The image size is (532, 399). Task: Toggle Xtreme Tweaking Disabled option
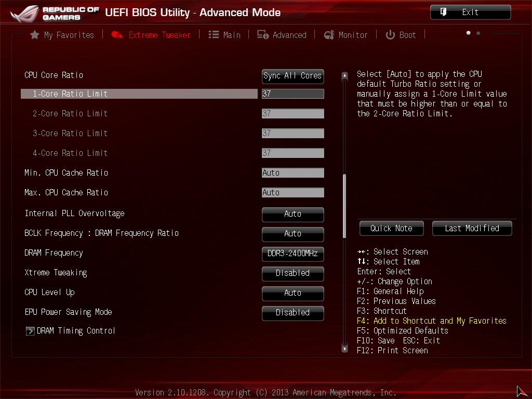click(292, 273)
